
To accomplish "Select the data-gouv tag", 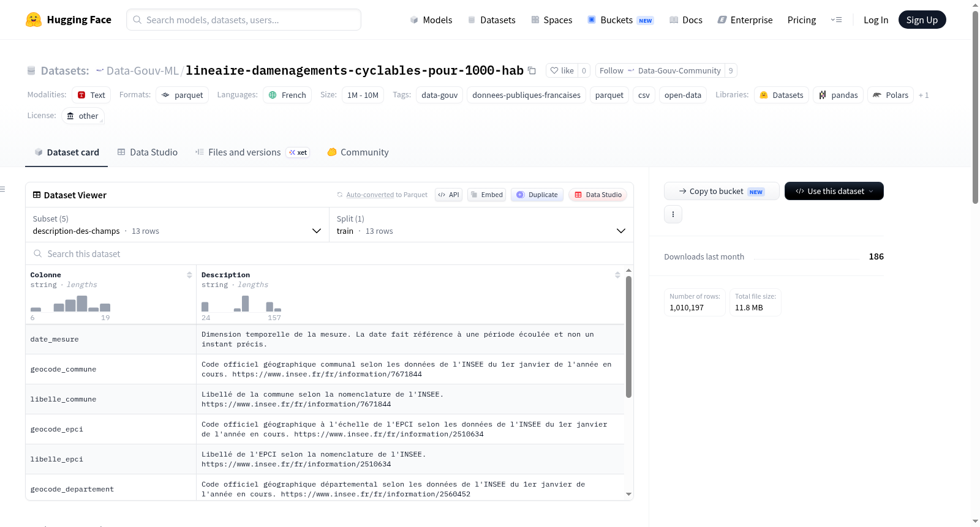I will [x=439, y=95].
